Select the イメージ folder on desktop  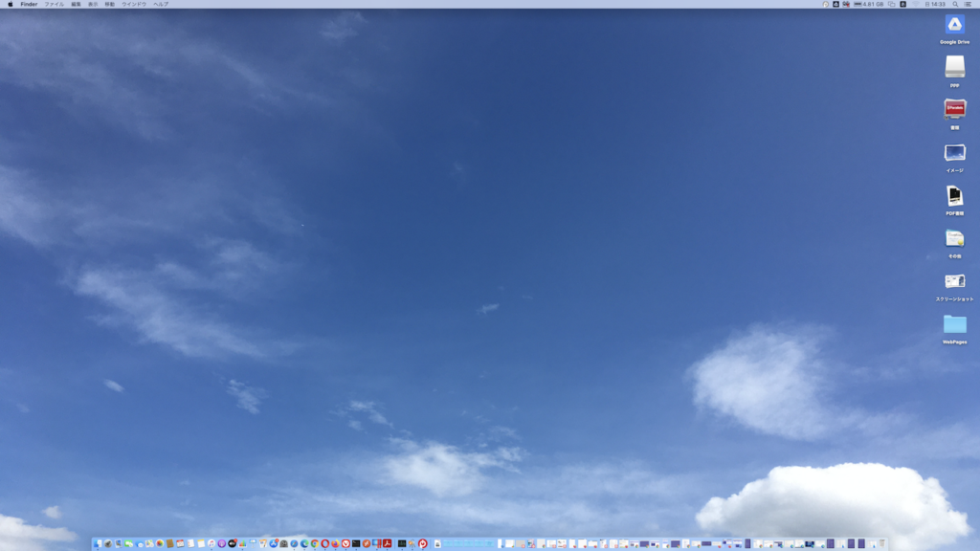coord(954,153)
